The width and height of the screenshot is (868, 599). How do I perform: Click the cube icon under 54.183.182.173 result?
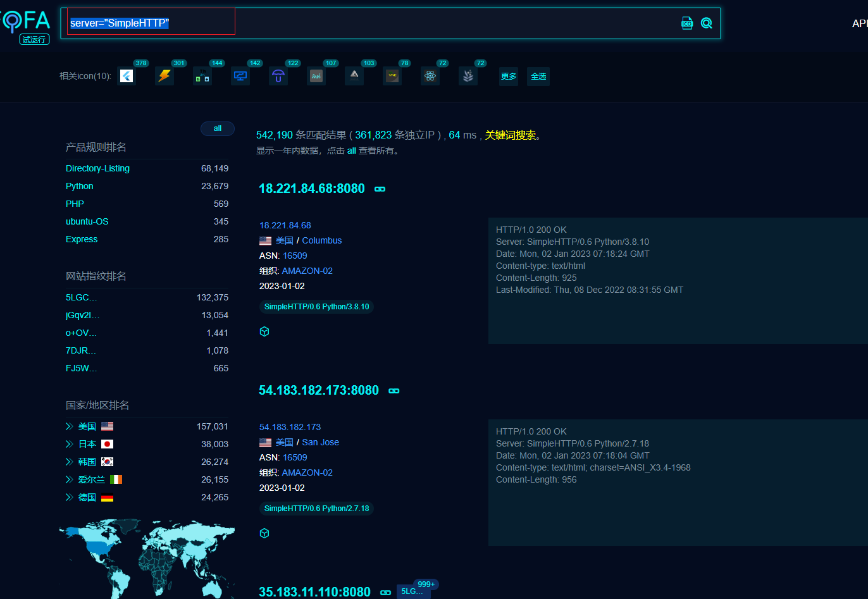[x=264, y=533]
